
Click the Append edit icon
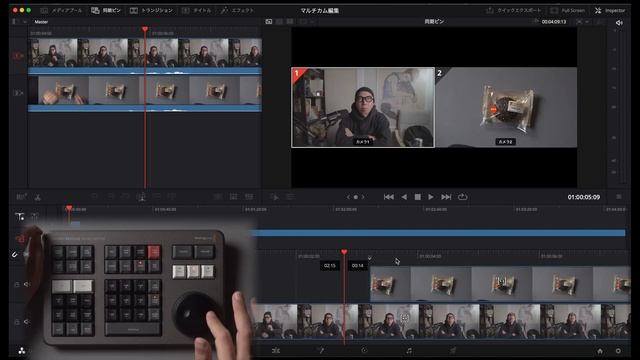(110, 197)
